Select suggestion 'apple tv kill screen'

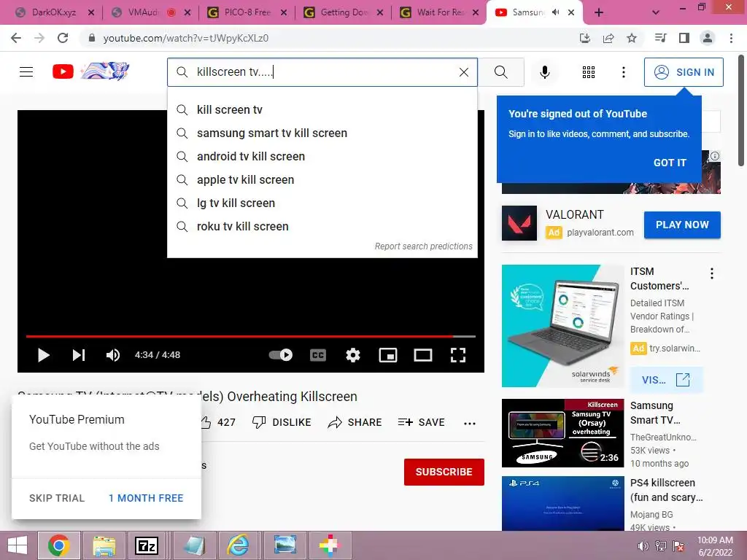tap(322, 180)
